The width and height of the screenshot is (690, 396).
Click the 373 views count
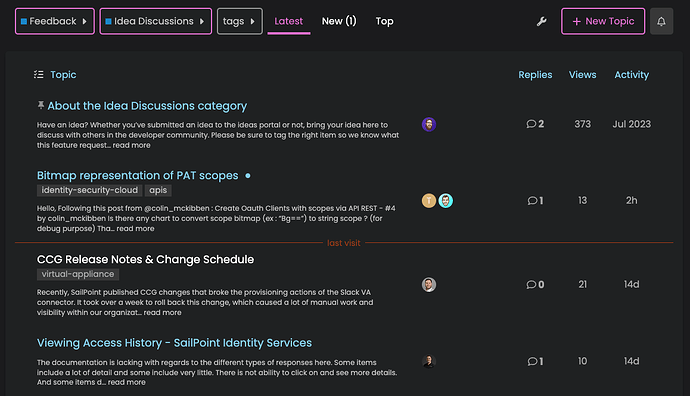point(583,124)
